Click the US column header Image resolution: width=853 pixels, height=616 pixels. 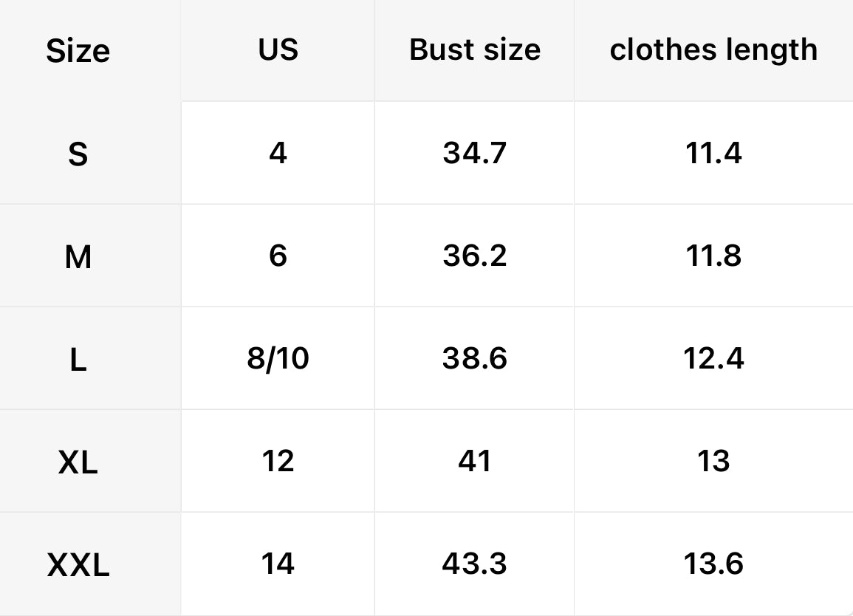click(278, 49)
